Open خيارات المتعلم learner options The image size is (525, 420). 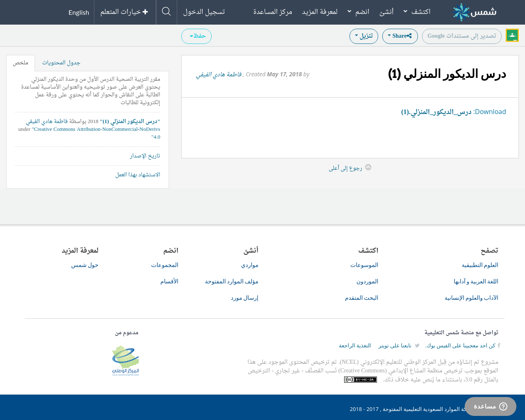pos(124,12)
